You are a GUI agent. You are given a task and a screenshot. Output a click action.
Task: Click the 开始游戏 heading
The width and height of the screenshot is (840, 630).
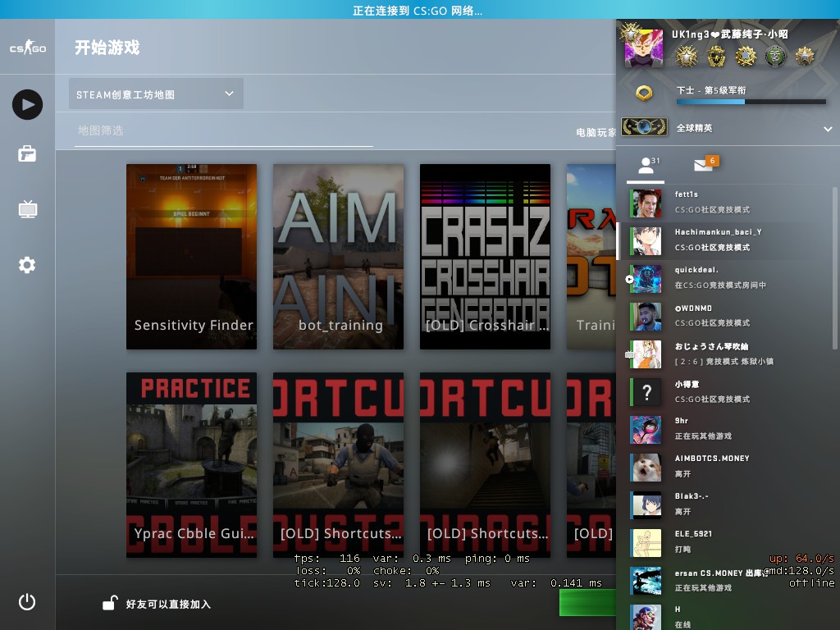107,48
